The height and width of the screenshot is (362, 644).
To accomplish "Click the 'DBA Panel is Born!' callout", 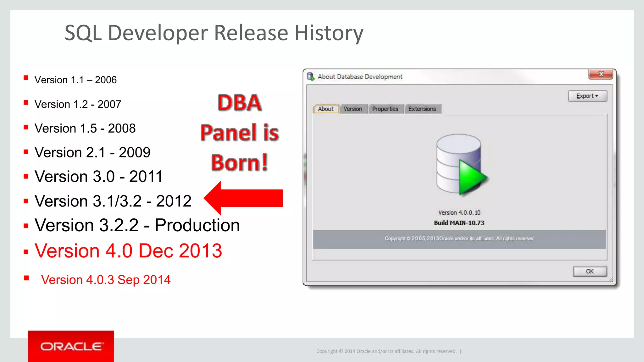I will (x=240, y=133).
